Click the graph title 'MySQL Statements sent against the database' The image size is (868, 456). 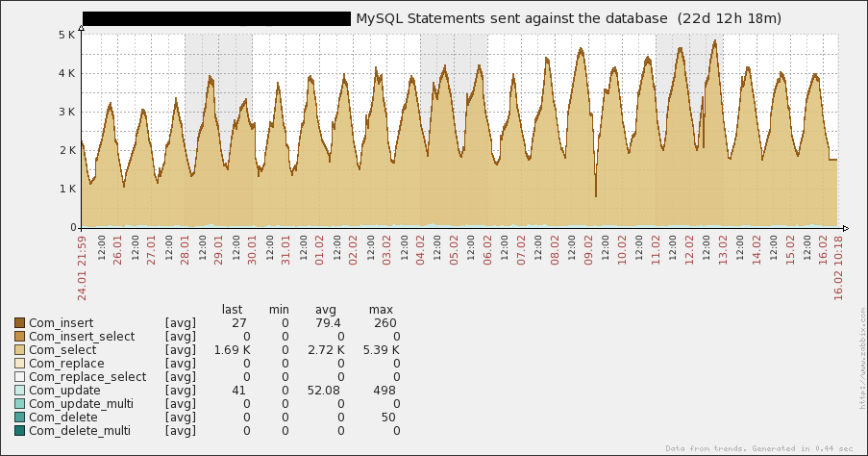coord(511,19)
